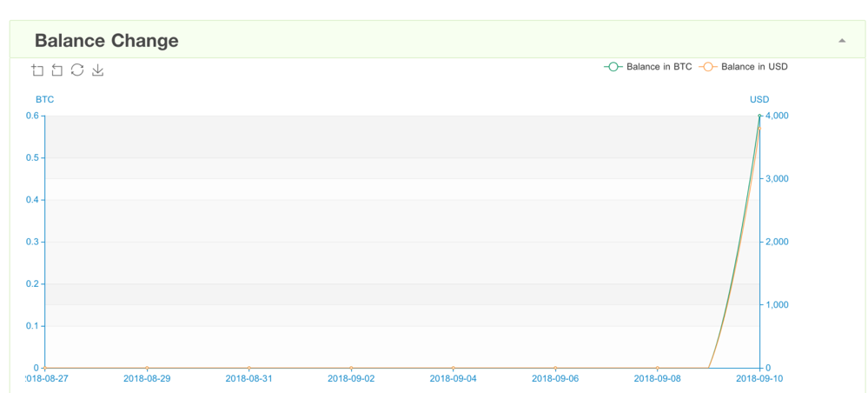Click the 0.2 BTC axis value

point(32,283)
